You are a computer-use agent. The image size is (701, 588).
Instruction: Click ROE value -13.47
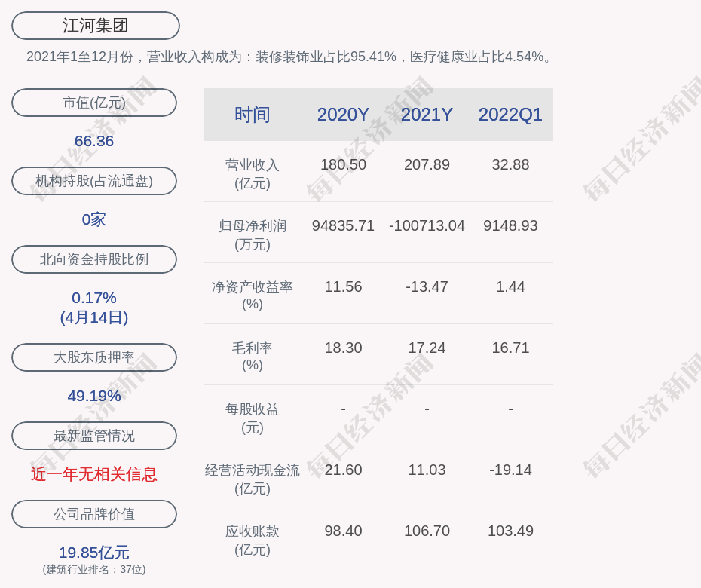point(427,286)
